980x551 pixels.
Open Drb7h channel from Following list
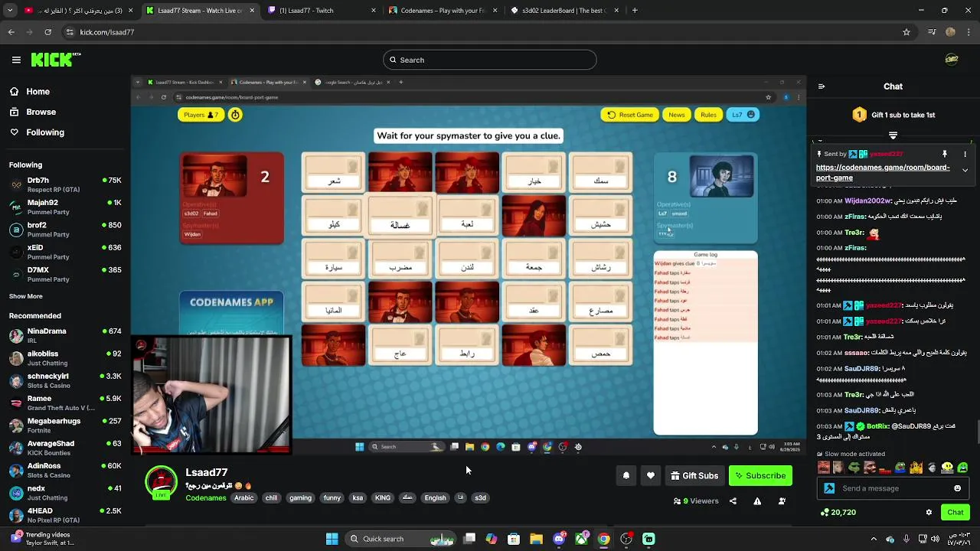coord(65,184)
